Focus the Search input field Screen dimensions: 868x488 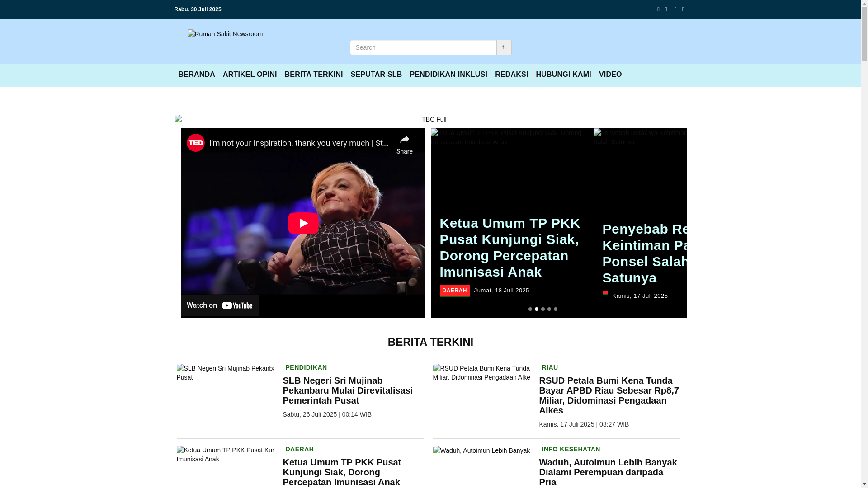click(423, 47)
